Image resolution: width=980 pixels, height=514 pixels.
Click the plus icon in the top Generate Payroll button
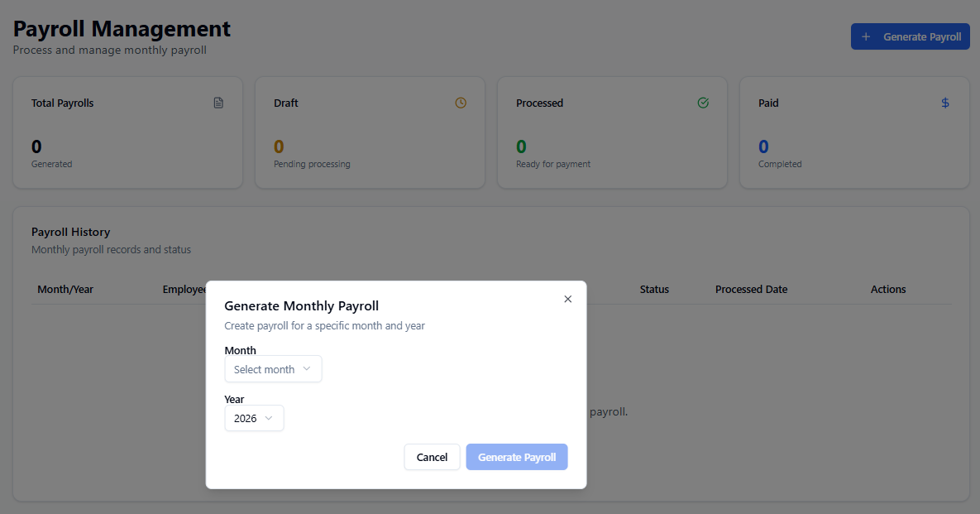[866, 37]
